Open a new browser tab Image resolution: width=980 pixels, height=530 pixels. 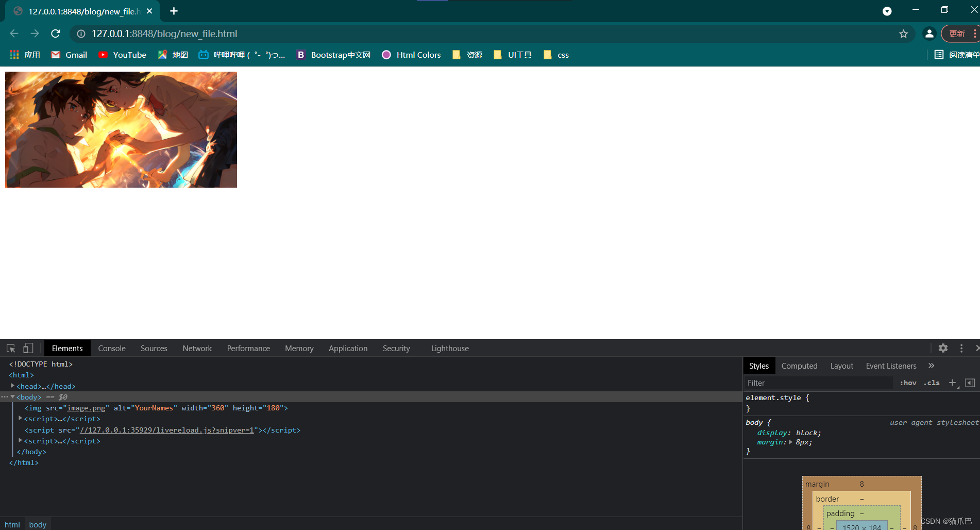[x=174, y=11]
